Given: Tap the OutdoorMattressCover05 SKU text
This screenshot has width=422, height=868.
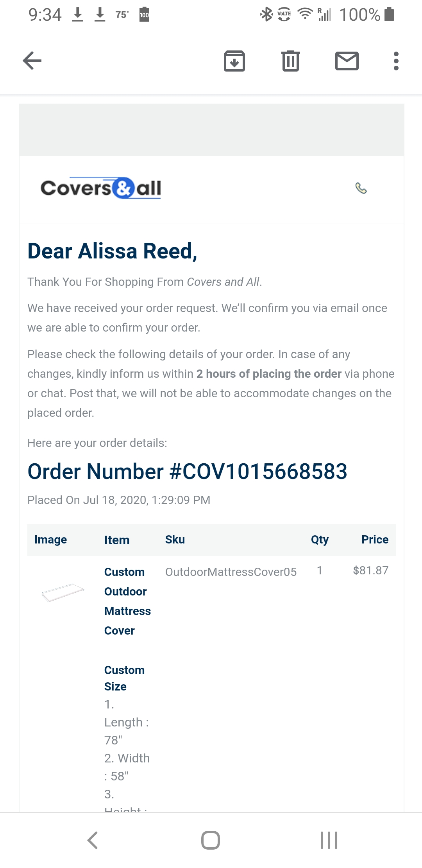Looking at the screenshot, I should (231, 572).
